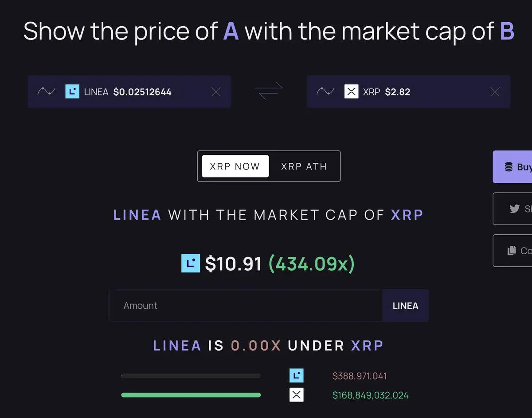This screenshot has height=418, width=532.
Task: Select the XRP NOW toggle option
Action: (235, 166)
